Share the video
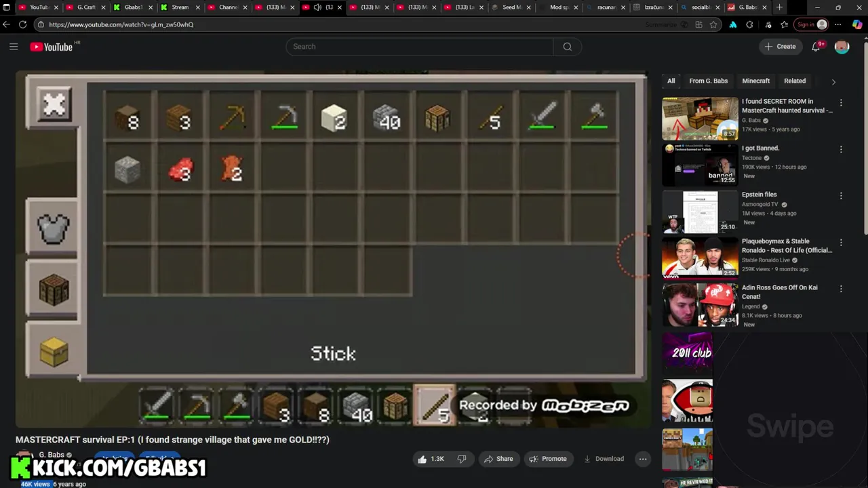This screenshot has height=488, width=868. (498, 459)
